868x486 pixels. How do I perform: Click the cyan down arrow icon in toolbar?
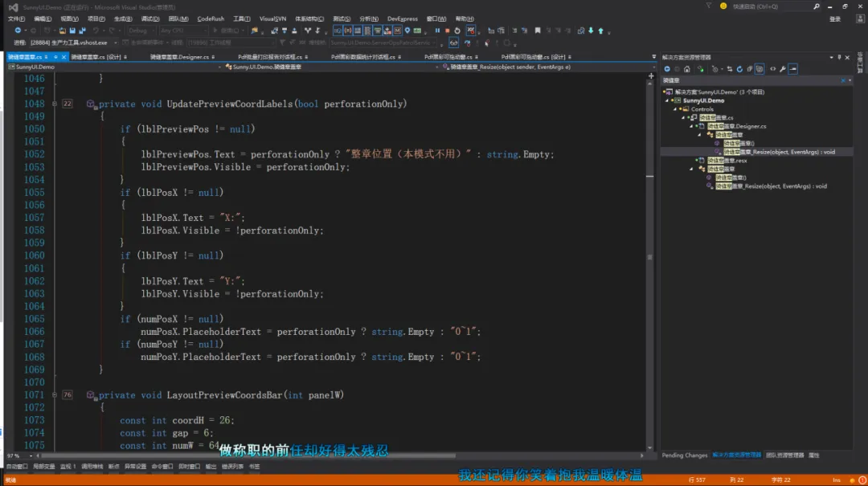592,31
